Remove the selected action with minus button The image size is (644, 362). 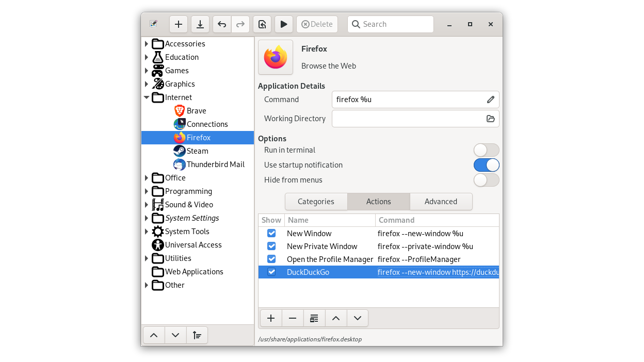[293, 318]
